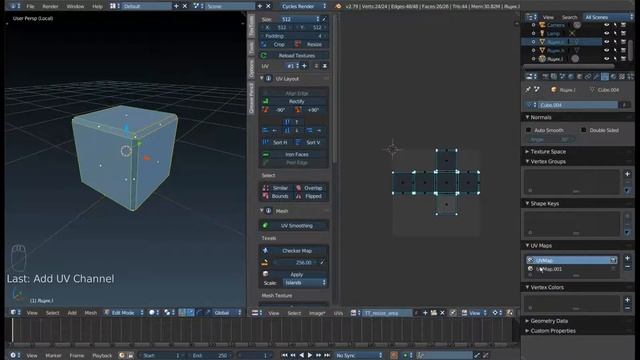640x360 pixels.
Task: Open the texture Size 512 dropdown
Action: pos(299,19)
